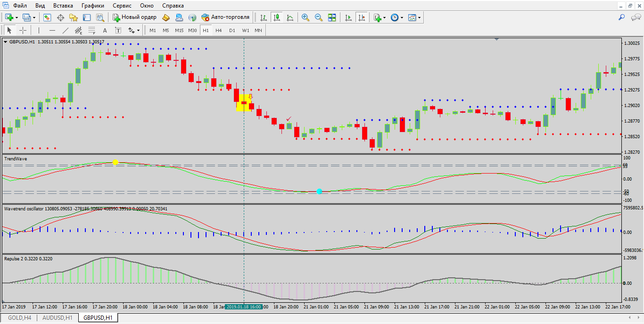Open the Справка menu

pyautogui.click(x=173, y=6)
